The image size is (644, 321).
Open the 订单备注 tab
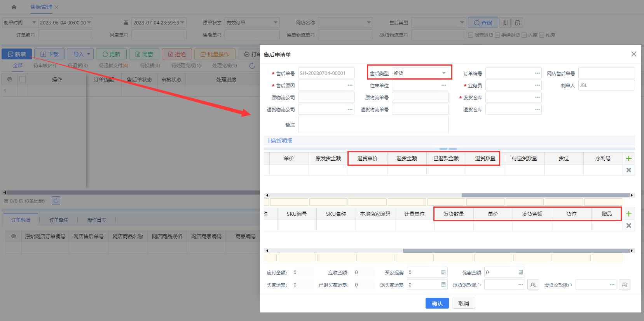[x=59, y=220]
